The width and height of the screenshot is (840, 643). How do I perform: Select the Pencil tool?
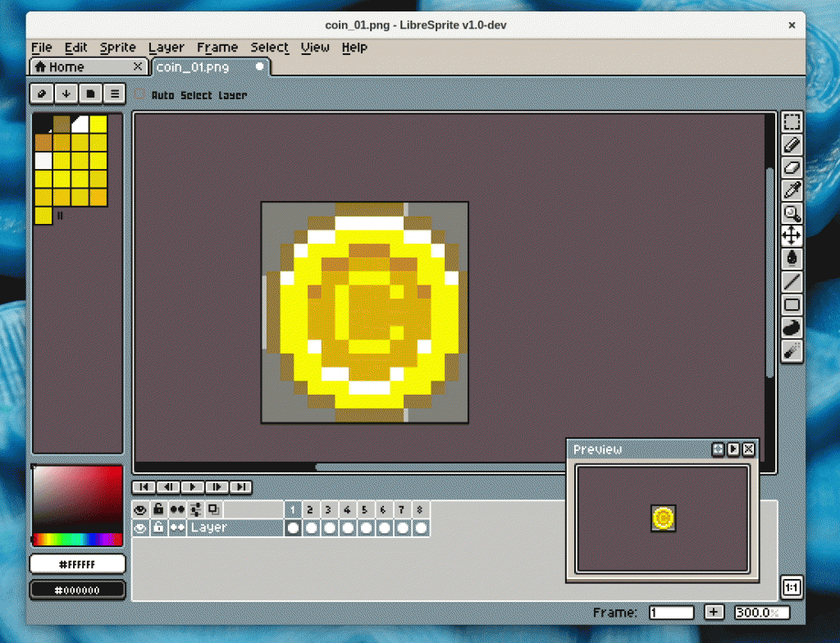point(792,144)
